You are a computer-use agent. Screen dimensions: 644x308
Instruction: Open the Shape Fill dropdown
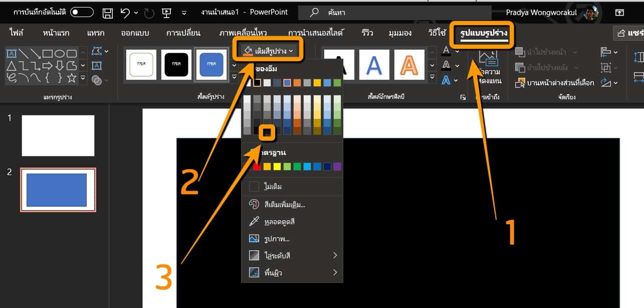(267, 51)
